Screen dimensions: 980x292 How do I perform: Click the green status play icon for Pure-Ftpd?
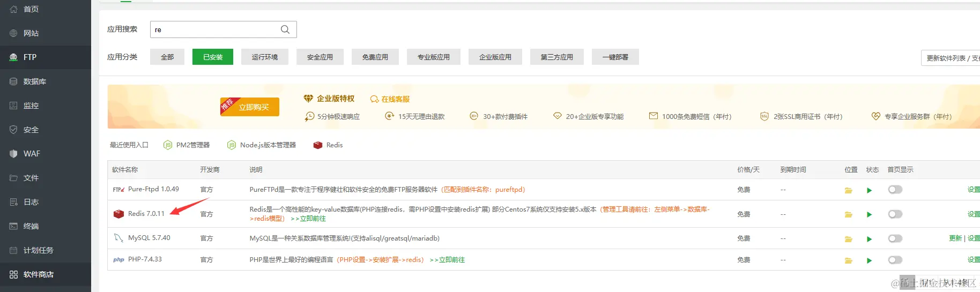coord(869,190)
